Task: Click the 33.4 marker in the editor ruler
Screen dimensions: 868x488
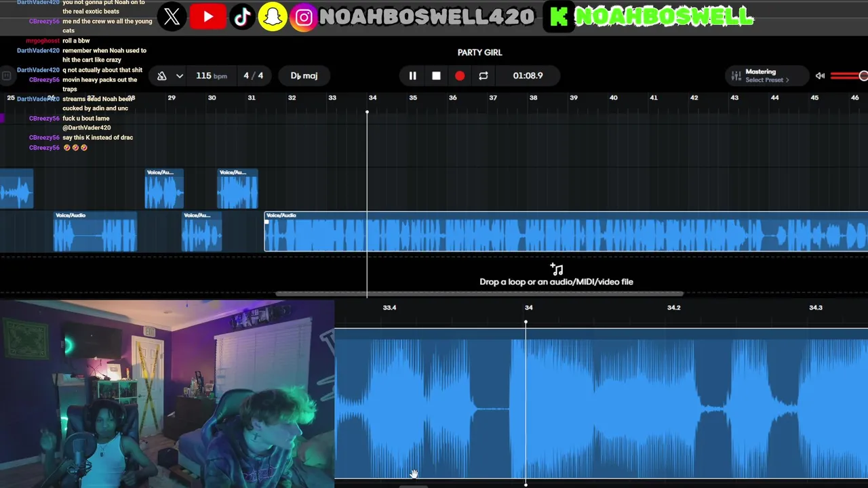Action: click(x=389, y=308)
